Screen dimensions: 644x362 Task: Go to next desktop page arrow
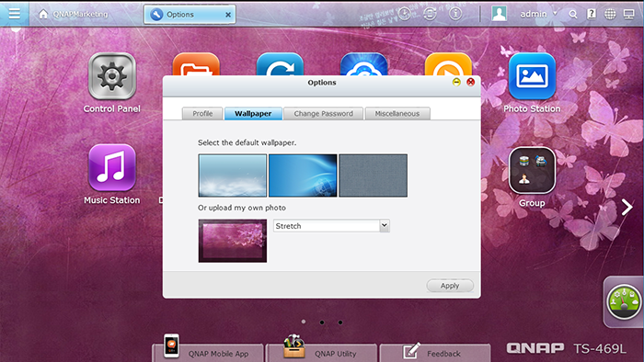[627, 207]
